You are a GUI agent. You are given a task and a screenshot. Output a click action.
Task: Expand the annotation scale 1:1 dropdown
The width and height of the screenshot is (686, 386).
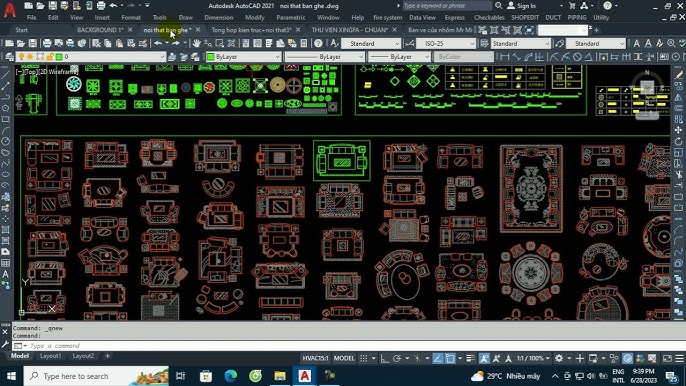tap(532, 358)
